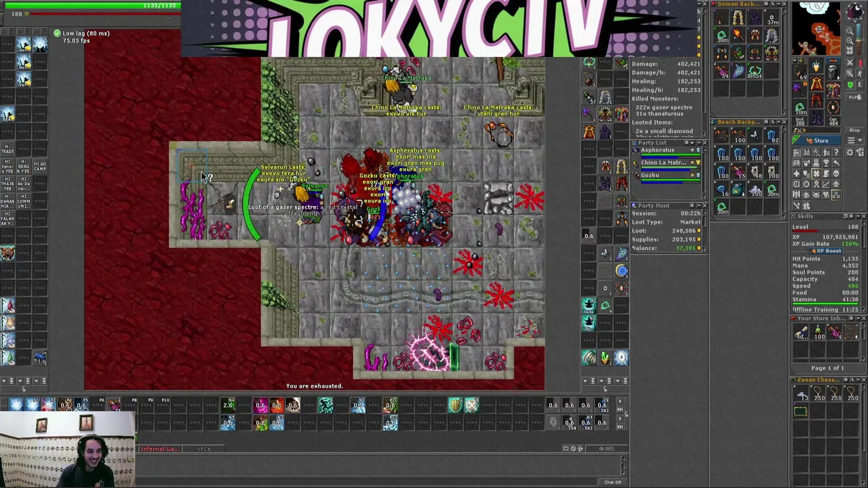Collapse the Zaoan Chess container panel
This screenshot has height=488, width=868.
point(859,380)
